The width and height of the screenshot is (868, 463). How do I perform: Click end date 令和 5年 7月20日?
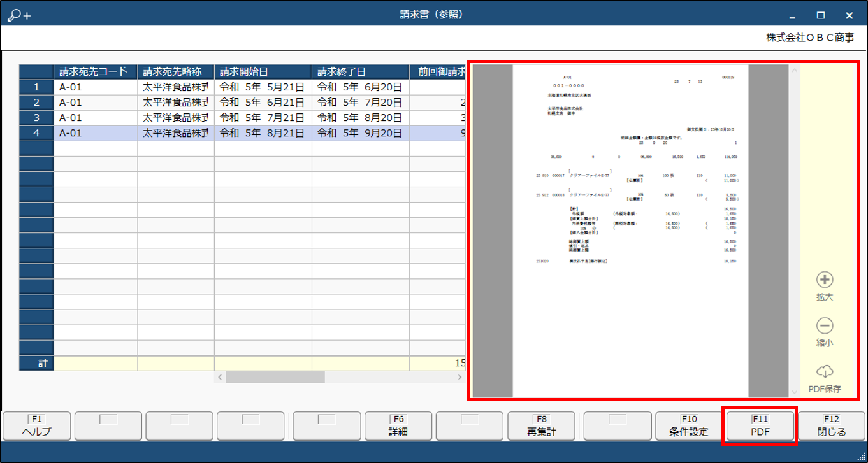[361, 103]
